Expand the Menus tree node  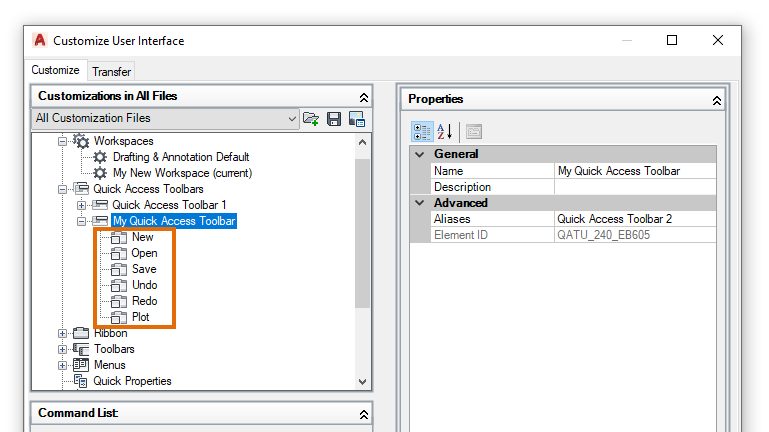coord(62,365)
